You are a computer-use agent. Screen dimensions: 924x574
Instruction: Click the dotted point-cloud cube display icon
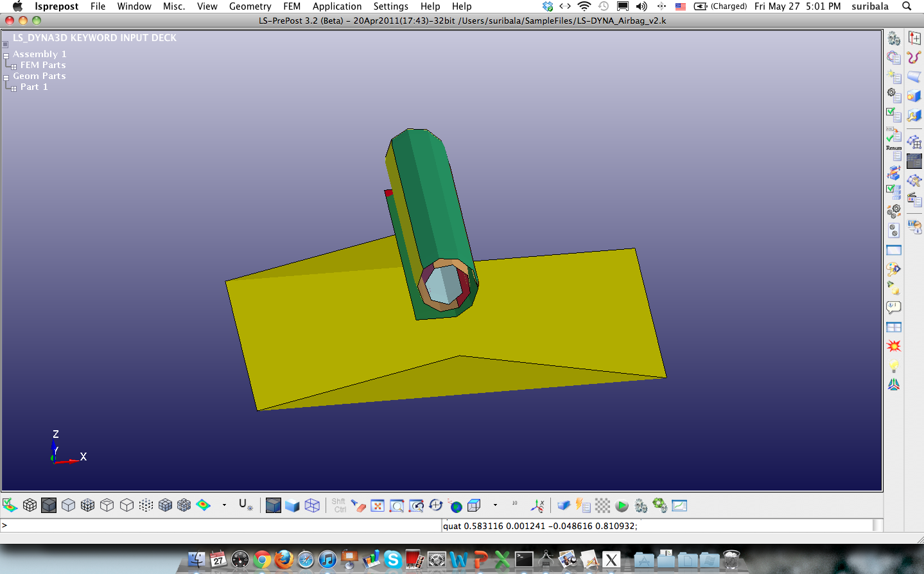146,505
